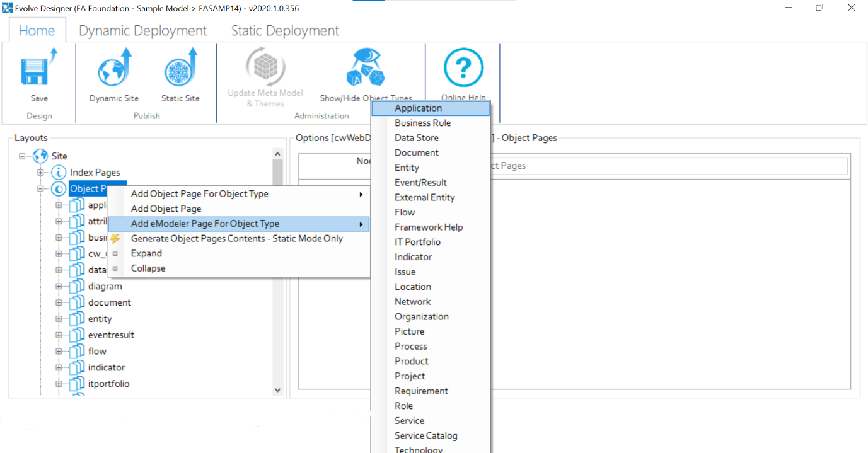Select Generate Object Pages Contents option

236,238
